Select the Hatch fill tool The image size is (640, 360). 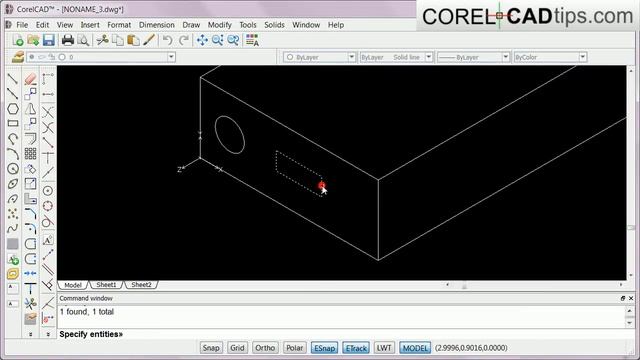(13, 244)
